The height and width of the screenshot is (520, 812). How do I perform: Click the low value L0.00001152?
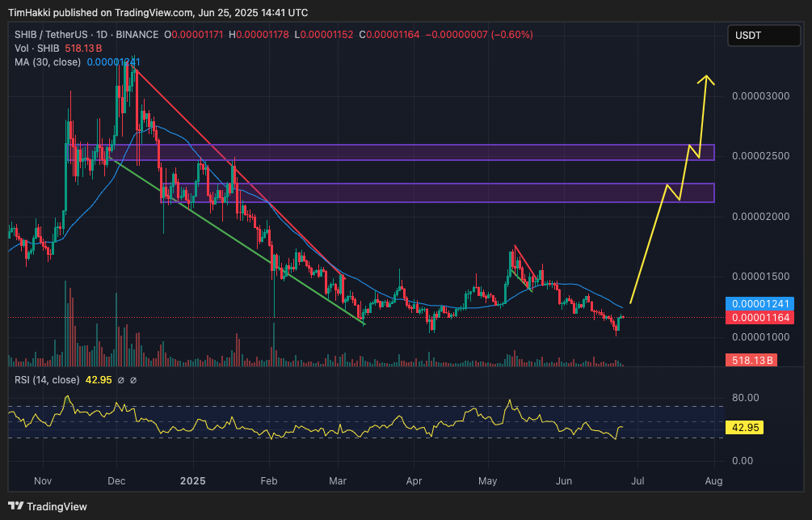pyautogui.click(x=324, y=35)
